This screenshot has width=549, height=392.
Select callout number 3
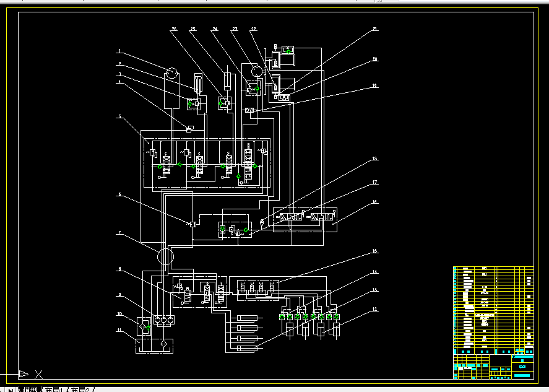point(119,74)
